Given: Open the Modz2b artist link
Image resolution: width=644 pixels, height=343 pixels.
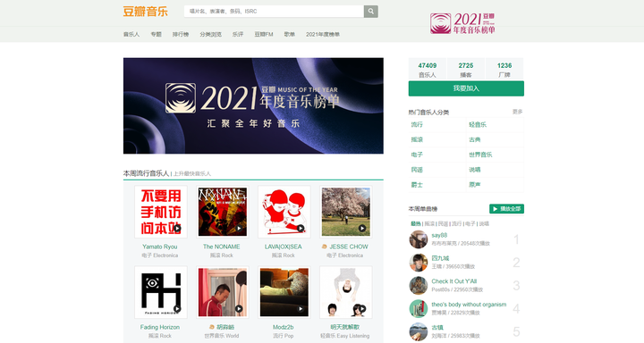Looking at the screenshot, I should pyautogui.click(x=283, y=328).
